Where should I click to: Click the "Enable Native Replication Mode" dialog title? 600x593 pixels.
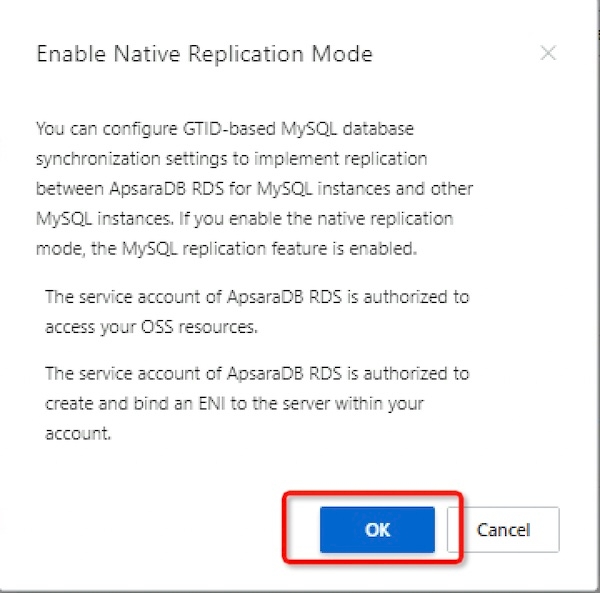tap(204, 54)
